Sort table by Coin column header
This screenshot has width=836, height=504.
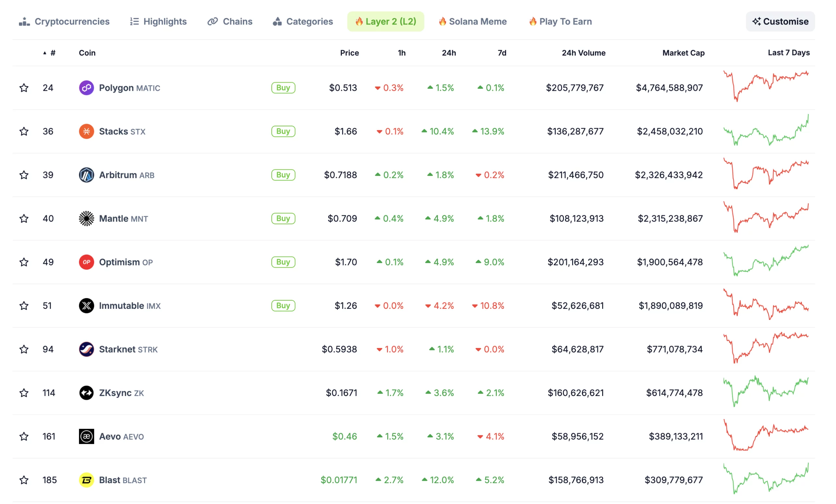click(x=87, y=53)
